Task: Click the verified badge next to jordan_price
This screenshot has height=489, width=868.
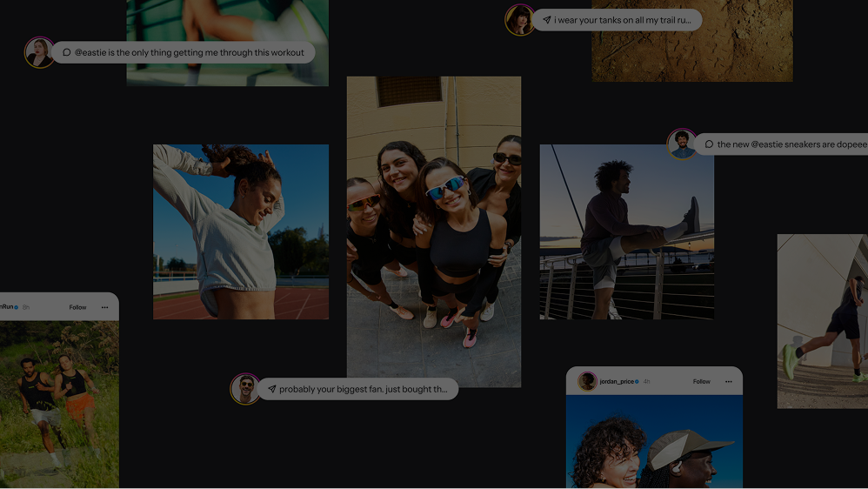Action: pos(637,382)
